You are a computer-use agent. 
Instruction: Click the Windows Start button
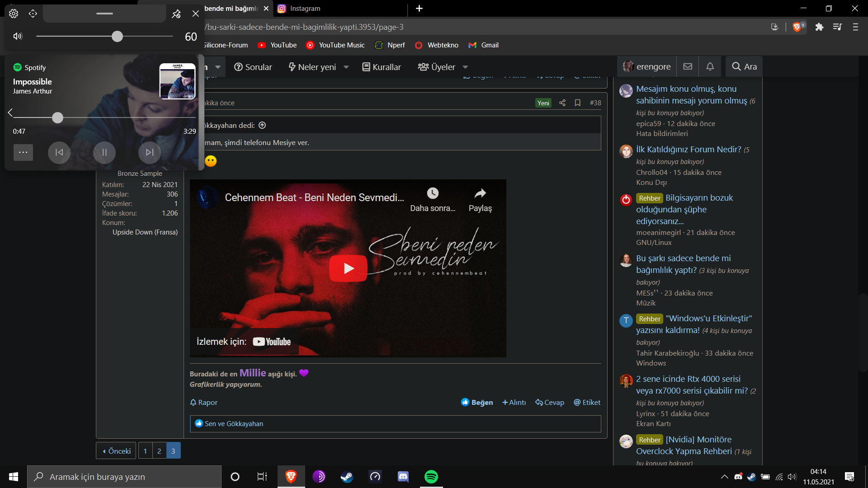click(14, 477)
